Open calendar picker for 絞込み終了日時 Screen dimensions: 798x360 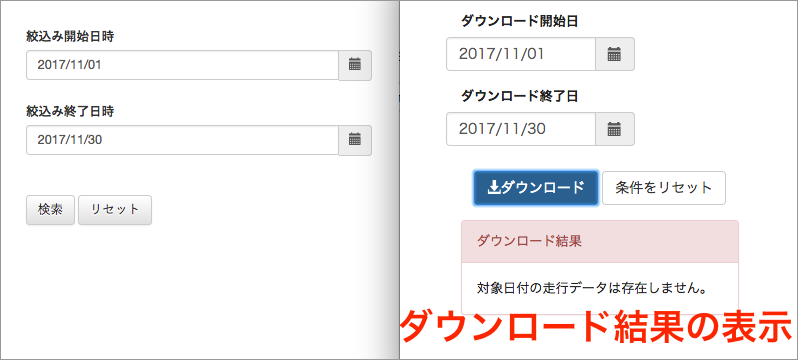355,140
